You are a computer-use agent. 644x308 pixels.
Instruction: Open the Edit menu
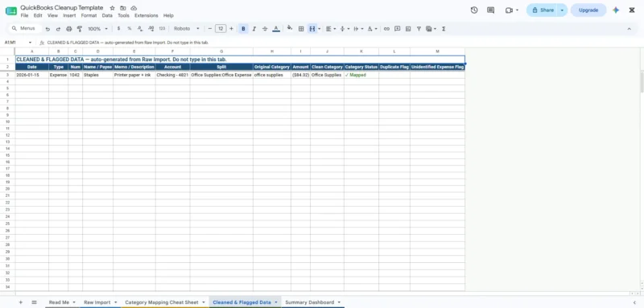coord(38,15)
